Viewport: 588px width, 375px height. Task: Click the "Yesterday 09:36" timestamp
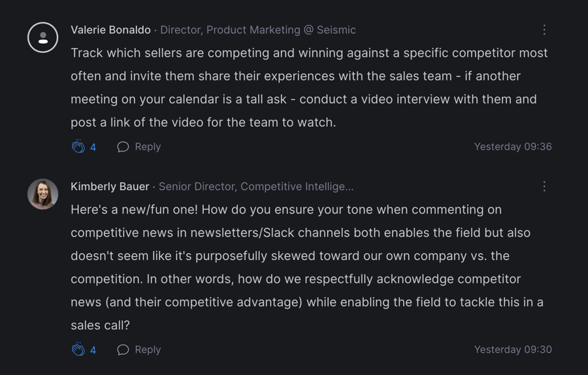point(513,147)
